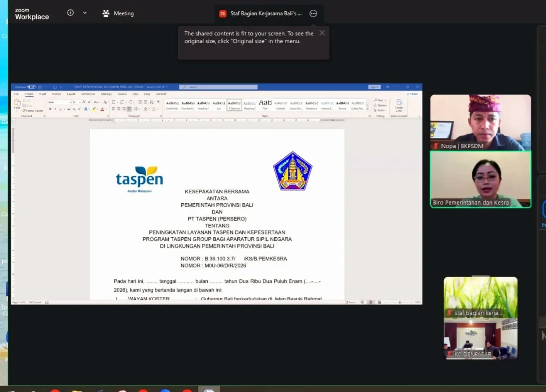Toggle Subscript formatting
Screen dimensions: 546x392
pyautogui.click(x=74, y=109)
